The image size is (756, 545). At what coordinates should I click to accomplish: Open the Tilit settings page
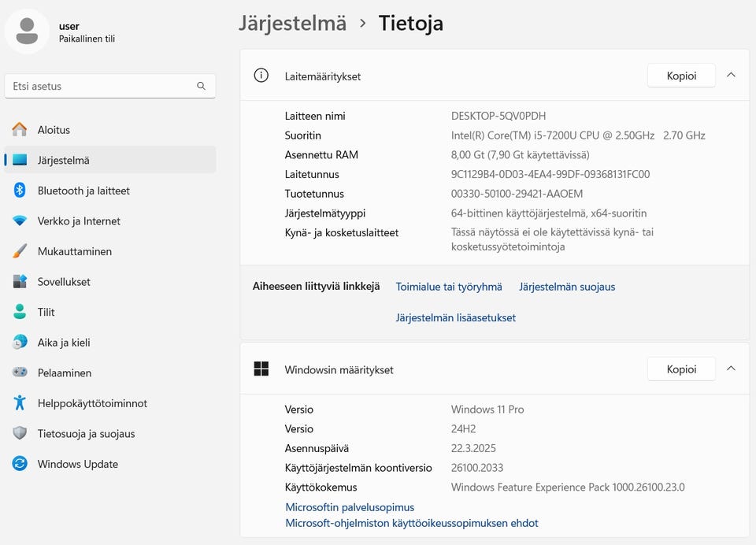click(x=46, y=312)
